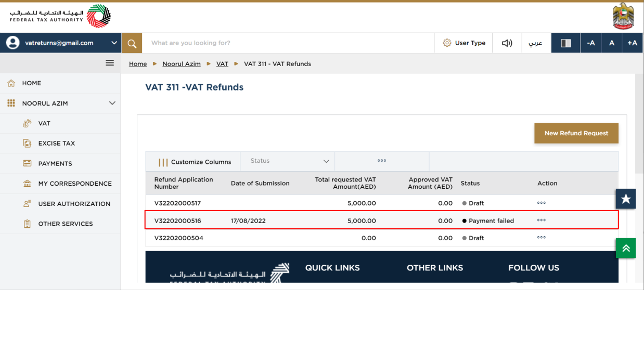Collapse sidebar with hamburger menu icon

tap(110, 63)
